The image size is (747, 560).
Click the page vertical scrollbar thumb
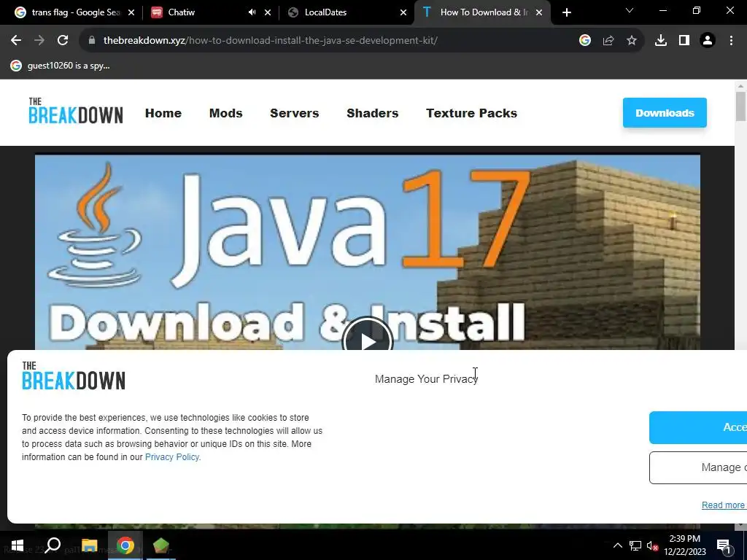coord(740,106)
